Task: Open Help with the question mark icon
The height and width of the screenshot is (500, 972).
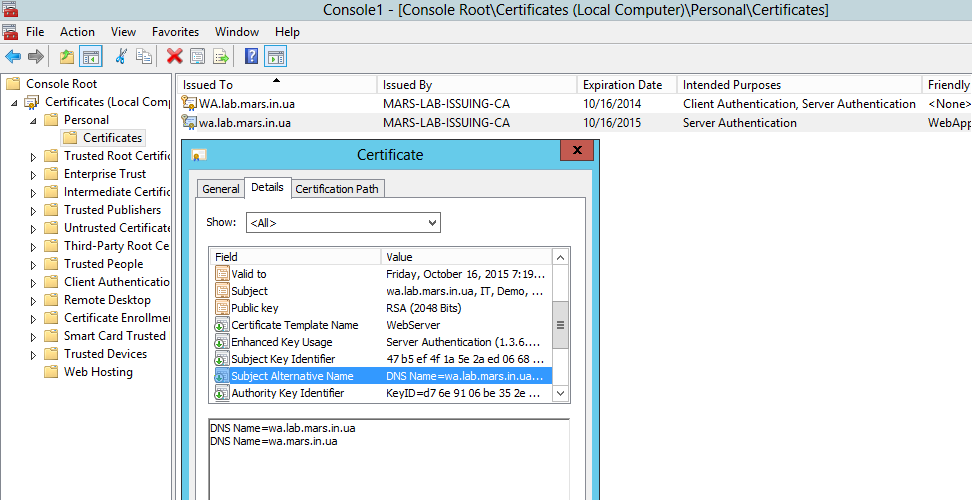Action: click(x=251, y=57)
